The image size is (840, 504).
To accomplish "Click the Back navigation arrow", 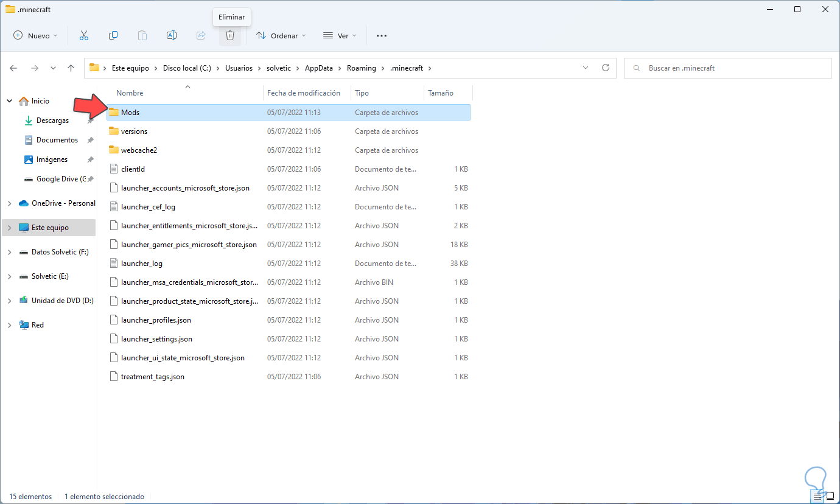I will pyautogui.click(x=13, y=68).
